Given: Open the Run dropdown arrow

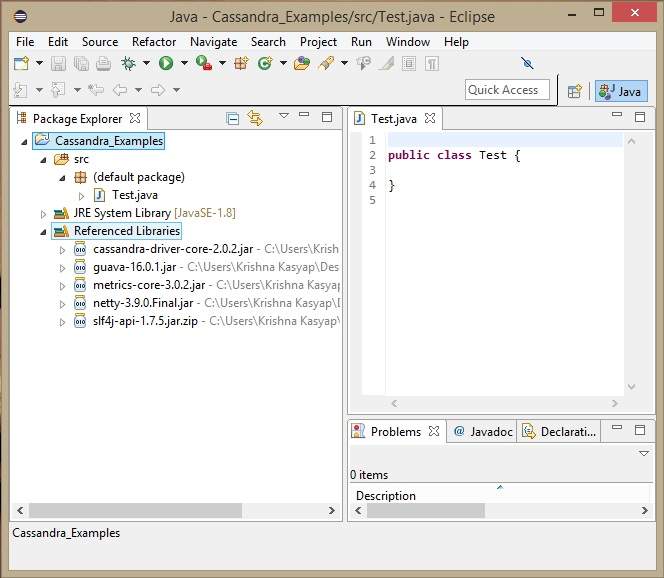Looking at the screenshot, I should pyautogui.click(x=183, y=63).
